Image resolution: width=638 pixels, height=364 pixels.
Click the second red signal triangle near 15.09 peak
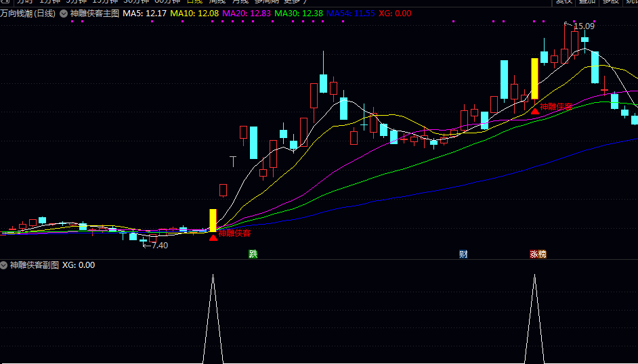pos(534,111)
